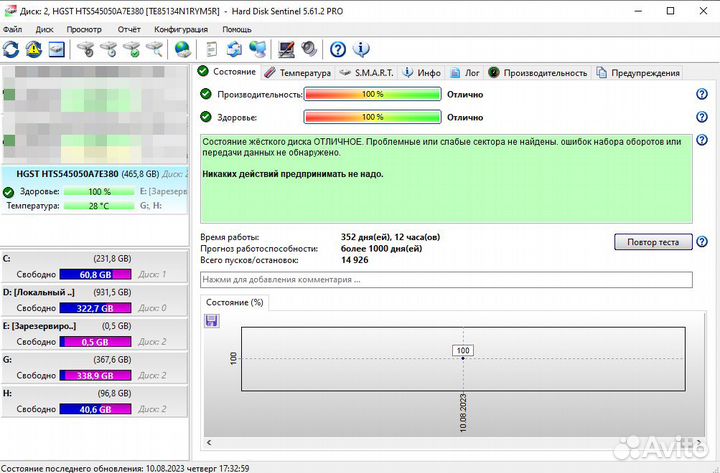This screenshot has width=720, height=473.
Task: Open the report document toolbar icon
Action: pyautogui.click(x=212, y=49)
